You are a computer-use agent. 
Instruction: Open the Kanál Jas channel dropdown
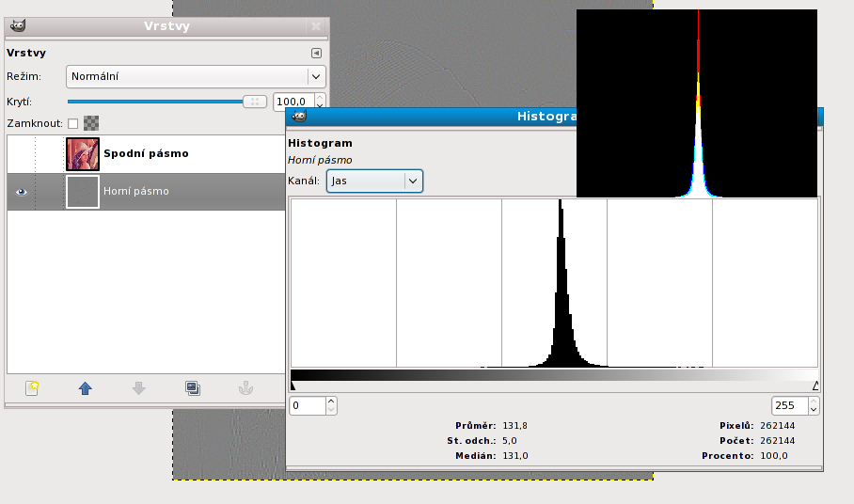[374, 181]
